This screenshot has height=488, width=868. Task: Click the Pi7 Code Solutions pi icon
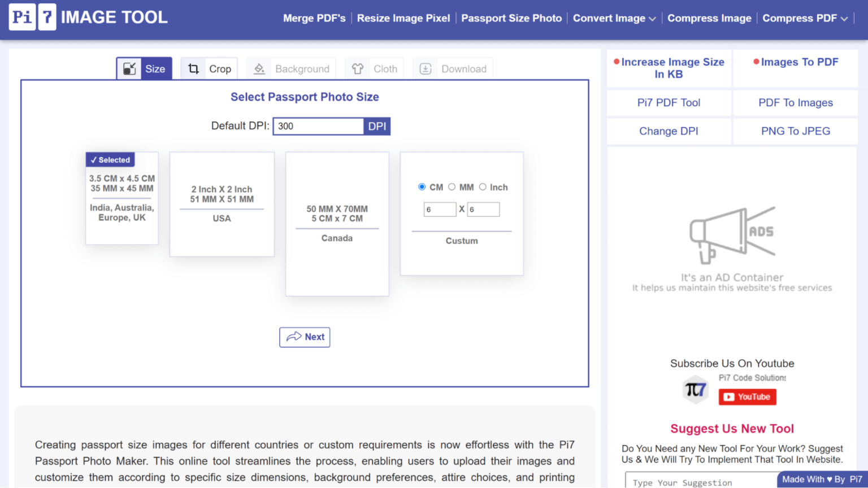tap(695, 389)
